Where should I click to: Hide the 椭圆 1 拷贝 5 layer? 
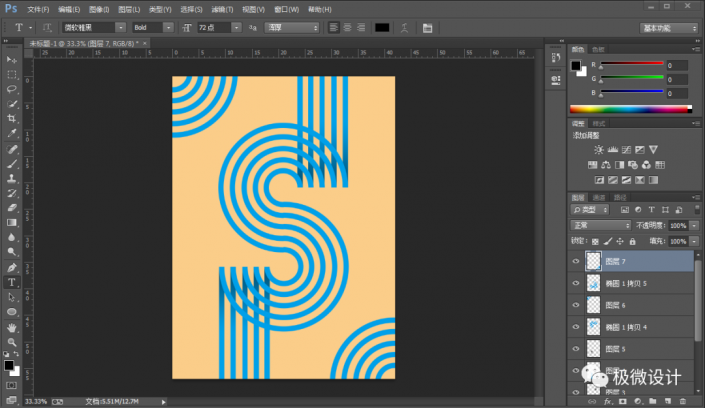575,284
